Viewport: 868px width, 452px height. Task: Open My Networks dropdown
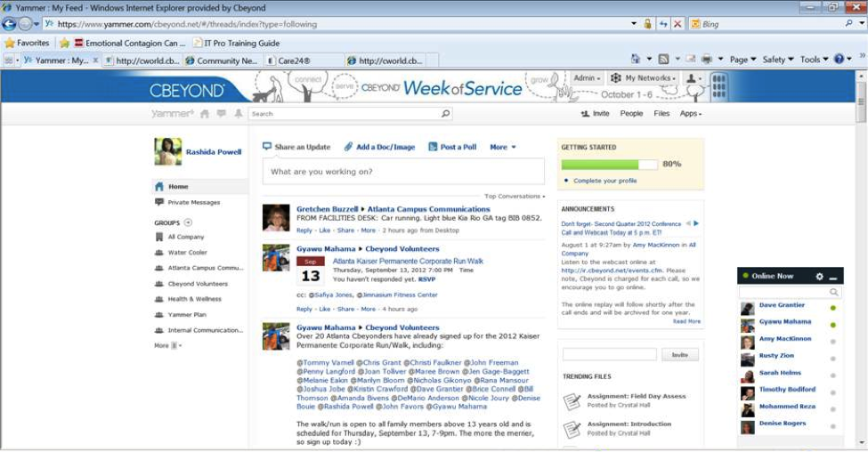pyautogui.click(x=644, y=78)
